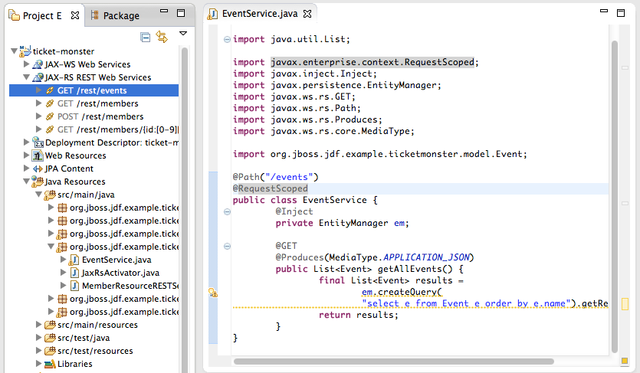Click the src/test/resources folder icon
The width and height of the screenshot is (640, 373).
click(50, 351)
